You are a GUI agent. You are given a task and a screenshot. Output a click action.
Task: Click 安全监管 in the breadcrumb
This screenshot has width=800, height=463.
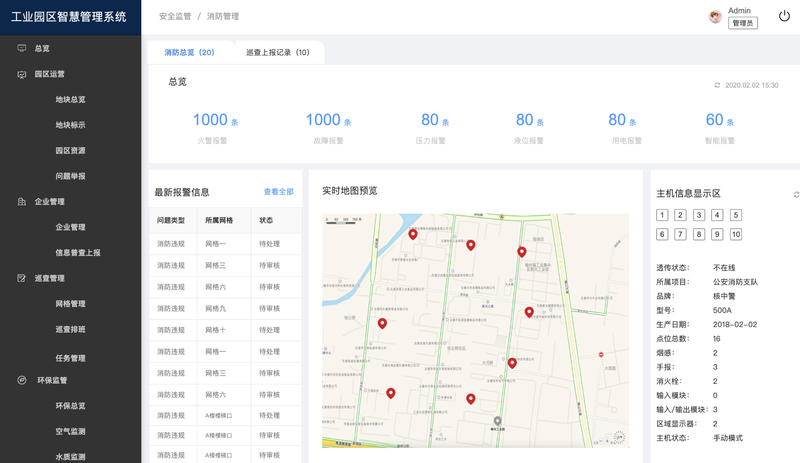click(174, 17)
